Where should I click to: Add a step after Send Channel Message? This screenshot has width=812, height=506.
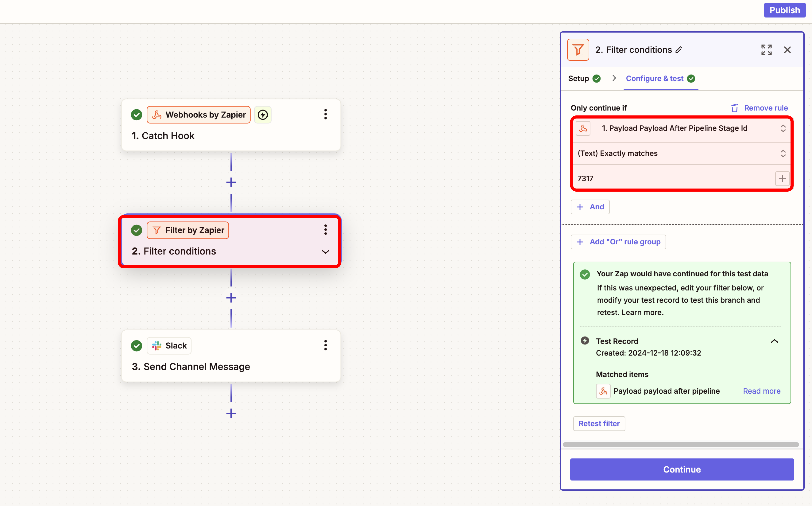[x=231, y=413]
